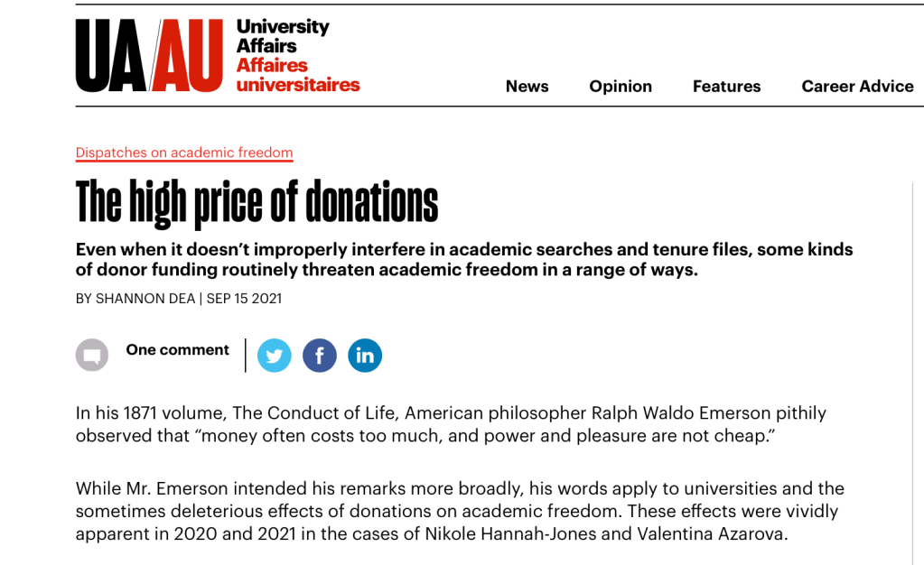
Task: Click the red AU logo block
Action: [189, 57]
